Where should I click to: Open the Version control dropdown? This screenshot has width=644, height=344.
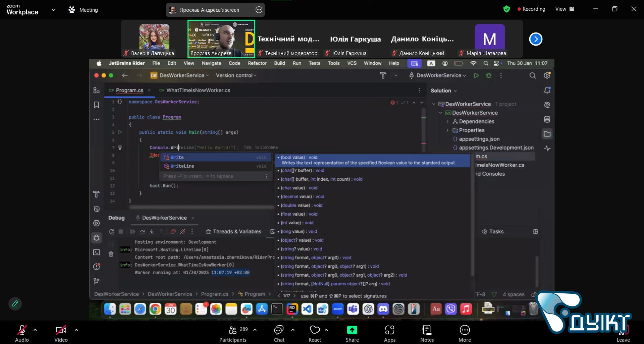[236, 75]
